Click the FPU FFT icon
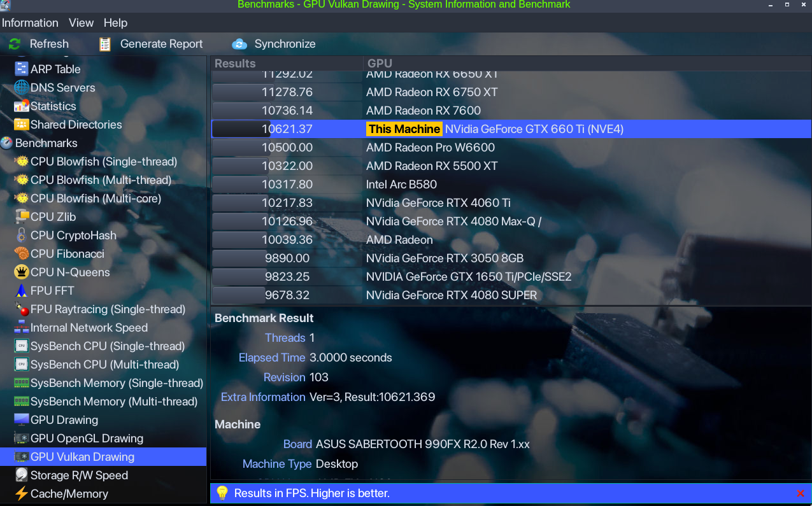Image resolution: width=812 pixels, height=506 pixels. pyautogui.click(x=22, y=290)
